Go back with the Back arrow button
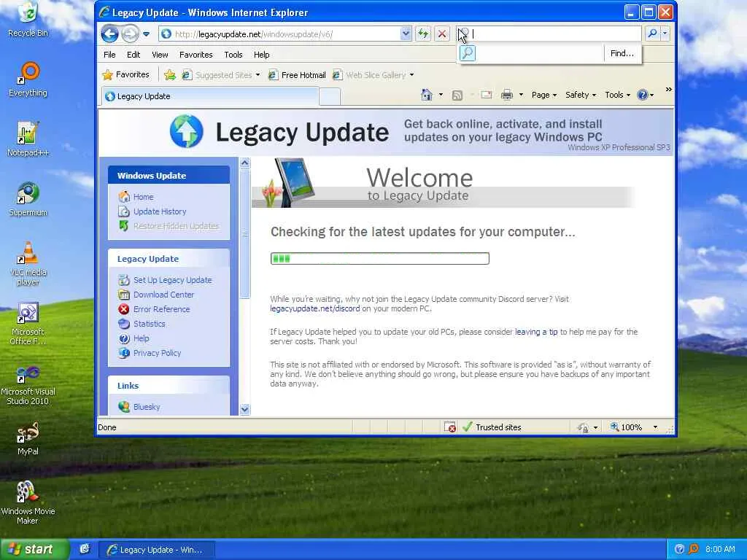Screen dimensions: 747x560 coord(110,34)
